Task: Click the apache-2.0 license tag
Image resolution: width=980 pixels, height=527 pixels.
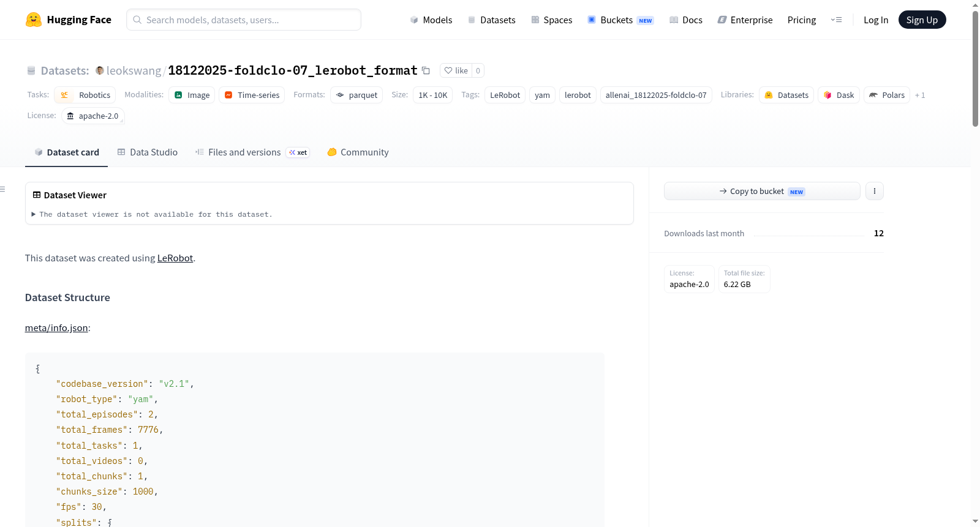Action: click(93, 116)
